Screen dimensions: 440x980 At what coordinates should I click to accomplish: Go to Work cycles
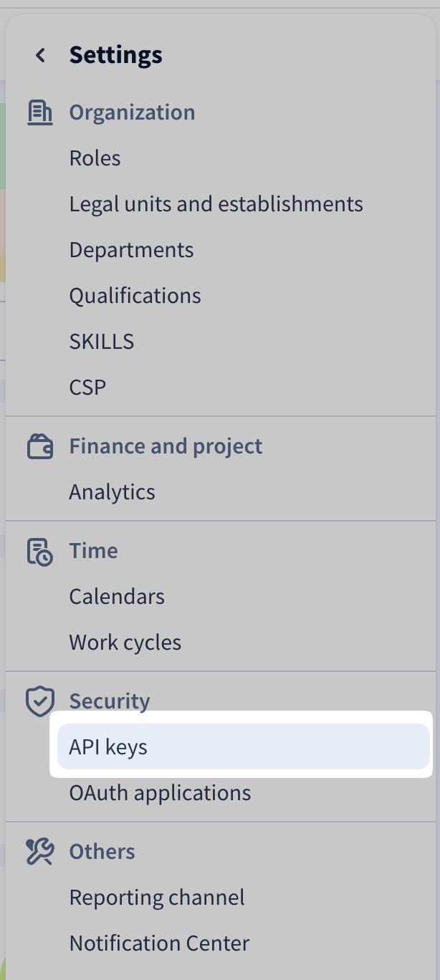[125, 643]
